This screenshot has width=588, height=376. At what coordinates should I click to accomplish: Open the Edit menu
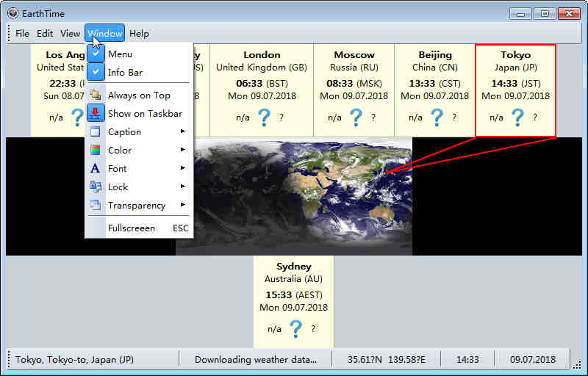(45, 34)
